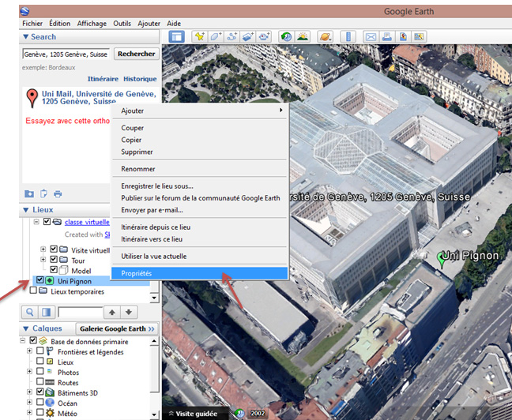Collapse the classe virtuelle tree node
The width and height of the screenshot is (512, 420).
[36, 222]
